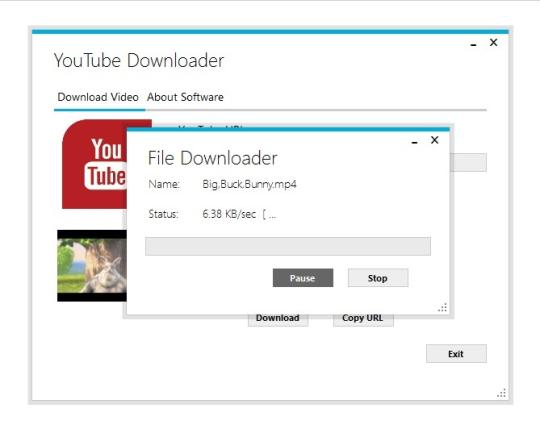The height and width of the screenshot is (429, 540).
Task: Close the File Downloader dialog
Action: pos(435,140)
